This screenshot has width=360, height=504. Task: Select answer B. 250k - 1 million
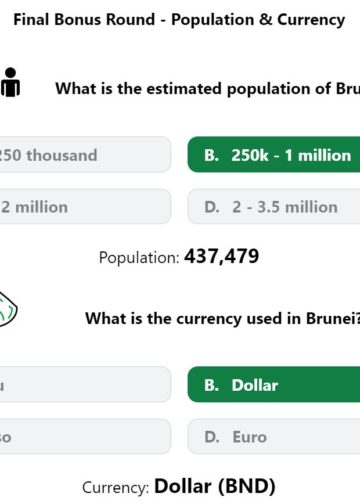(274, 155)
